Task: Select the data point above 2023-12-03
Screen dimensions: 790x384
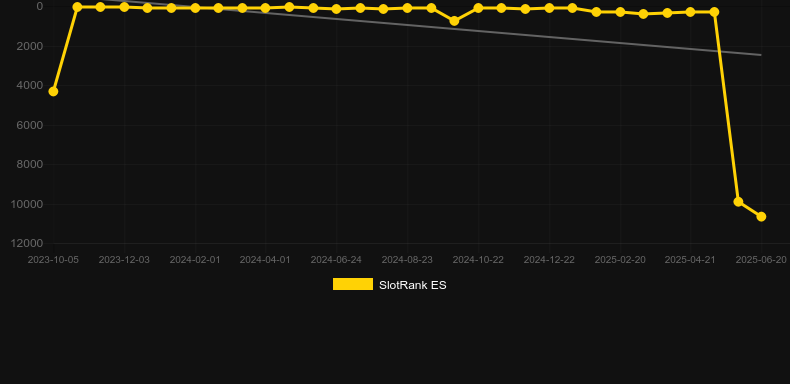Action: click(x=124, y=7)
